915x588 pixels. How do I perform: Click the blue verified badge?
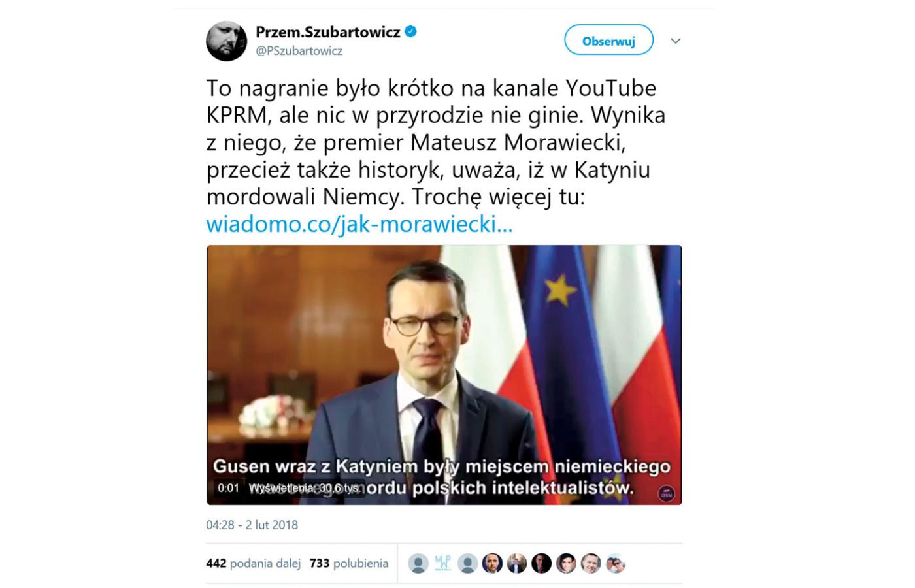pos(411,31)
